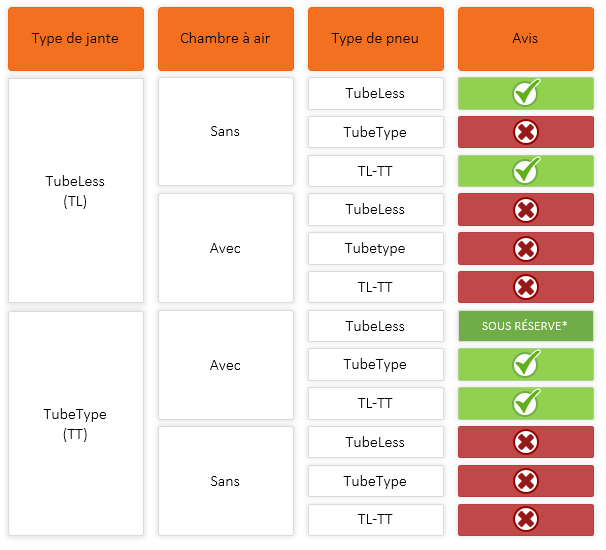Image resolution: width=606 pixels, height=550 pixels.
Task: Click the Avis column header
Action: tap(526, 39)
